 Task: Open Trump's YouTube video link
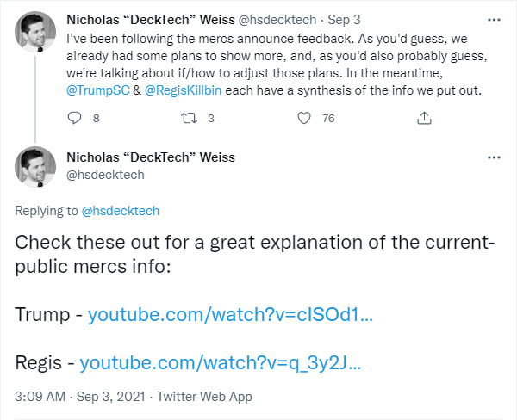[x=230, y=315]
